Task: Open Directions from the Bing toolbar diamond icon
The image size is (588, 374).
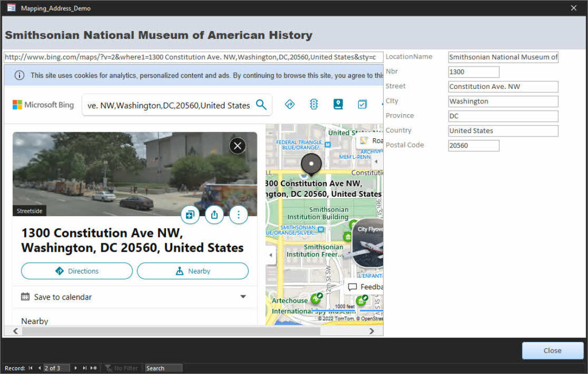Action: click(x=290, y=104)
